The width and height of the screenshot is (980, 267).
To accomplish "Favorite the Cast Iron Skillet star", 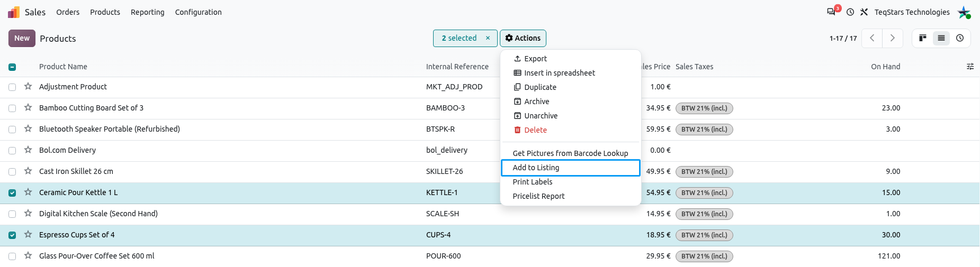I will click(28, 171).
